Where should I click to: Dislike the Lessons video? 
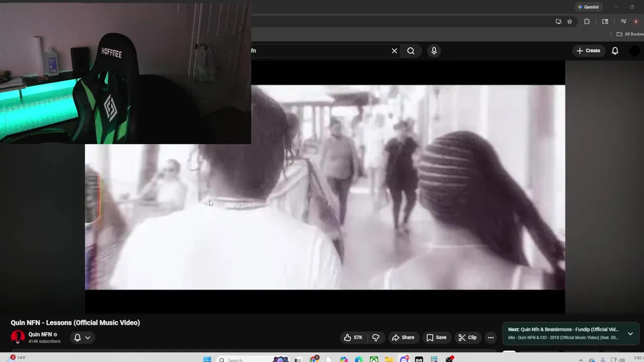(x=375, y=337)
